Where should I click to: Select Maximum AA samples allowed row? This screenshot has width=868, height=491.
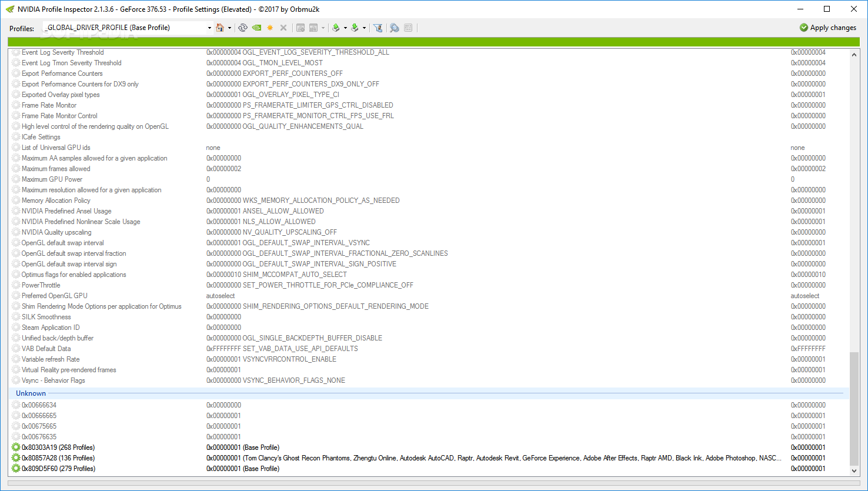429,158
